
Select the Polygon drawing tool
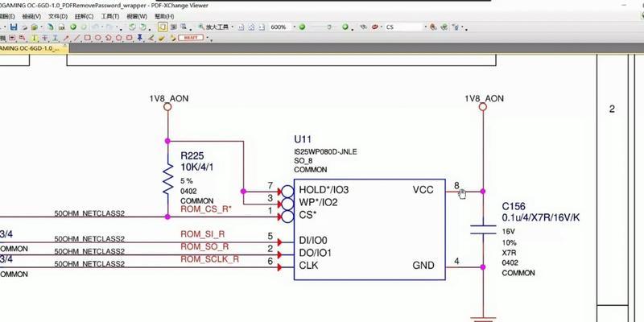click(118, 38)
